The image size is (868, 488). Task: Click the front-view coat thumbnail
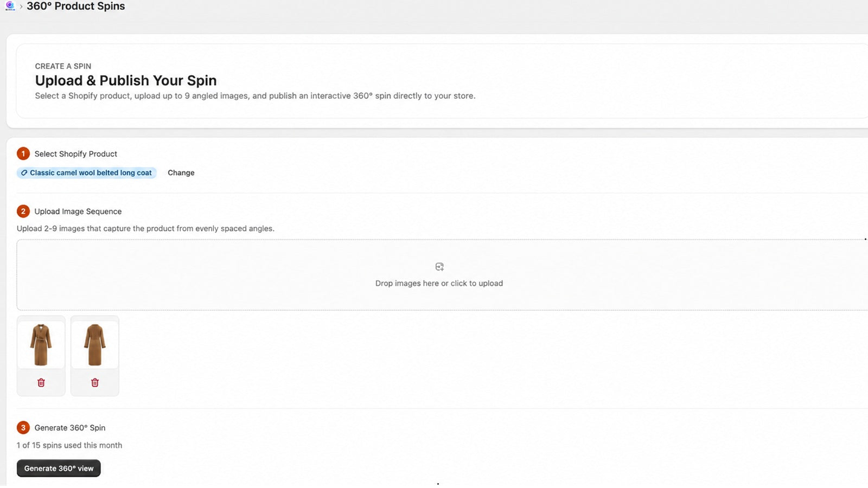41,345
